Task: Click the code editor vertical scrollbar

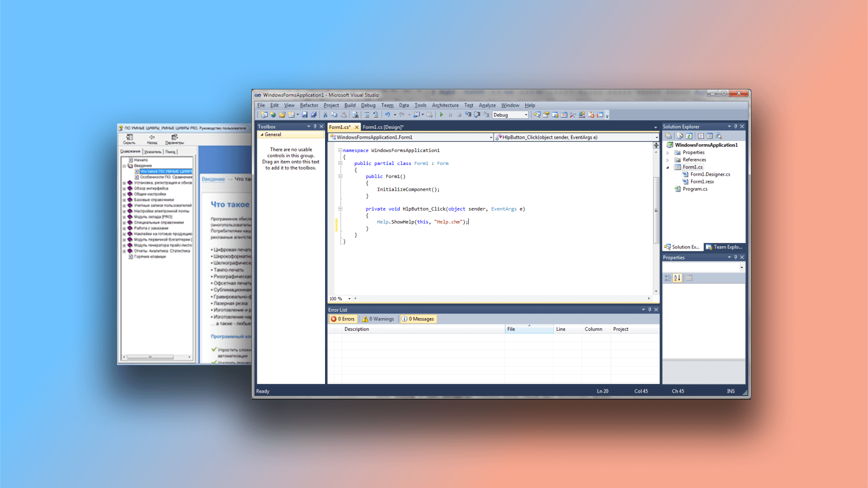Action: point(656,211)
